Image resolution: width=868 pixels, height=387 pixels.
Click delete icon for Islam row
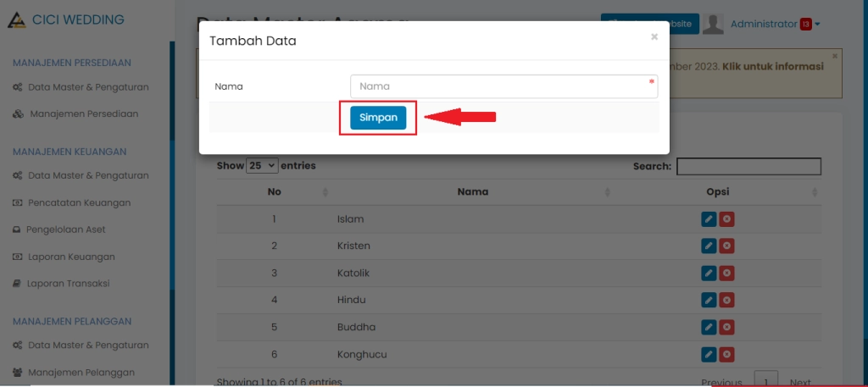pyautogui.click(x=726, y=219)
